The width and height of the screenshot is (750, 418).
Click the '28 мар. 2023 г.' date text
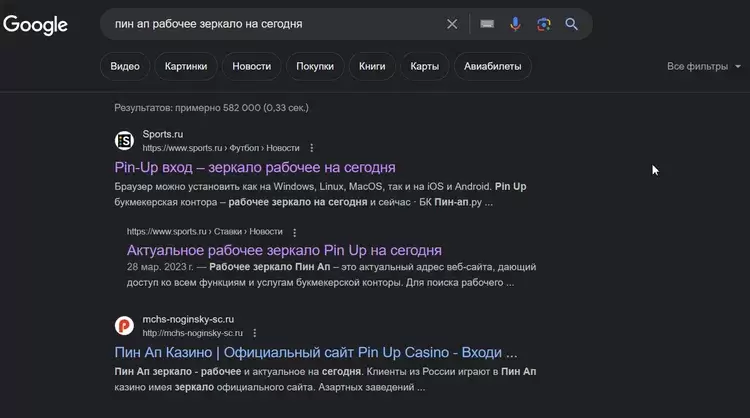(160, 267)
